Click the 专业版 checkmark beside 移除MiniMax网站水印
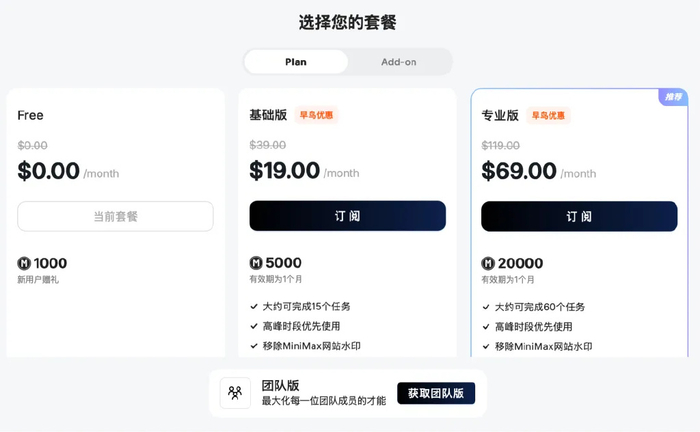Screen dimensions: 700x432 tap(486, 346)
